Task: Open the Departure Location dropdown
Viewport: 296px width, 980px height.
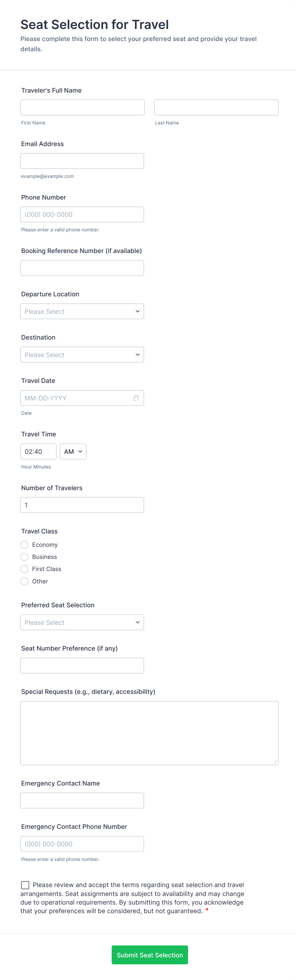Action: [x=82, y=311]
